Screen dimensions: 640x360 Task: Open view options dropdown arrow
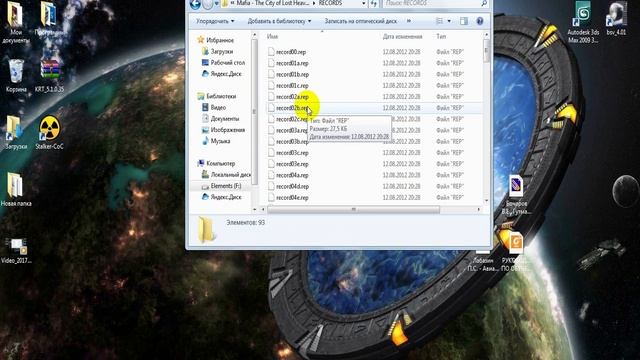tap(449, 21)
